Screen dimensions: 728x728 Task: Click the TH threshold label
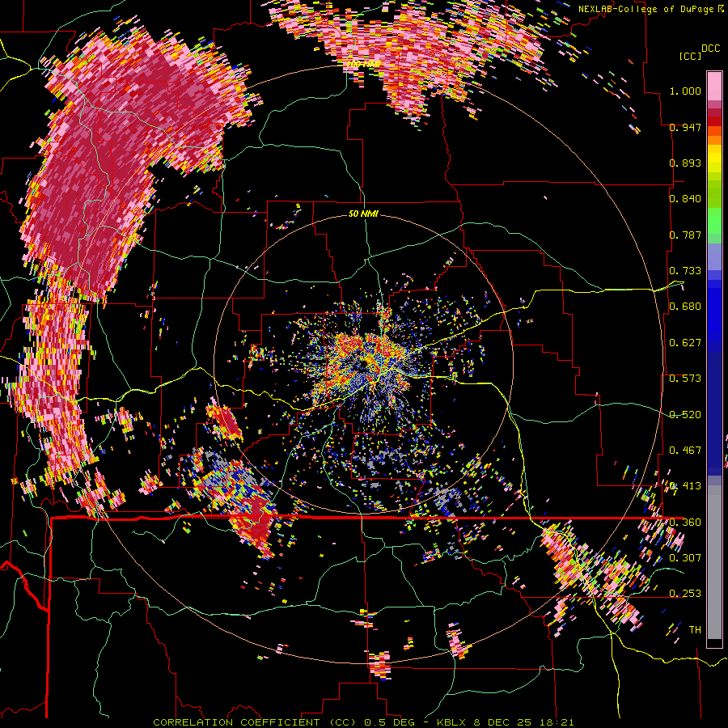(x=695, y=629)
